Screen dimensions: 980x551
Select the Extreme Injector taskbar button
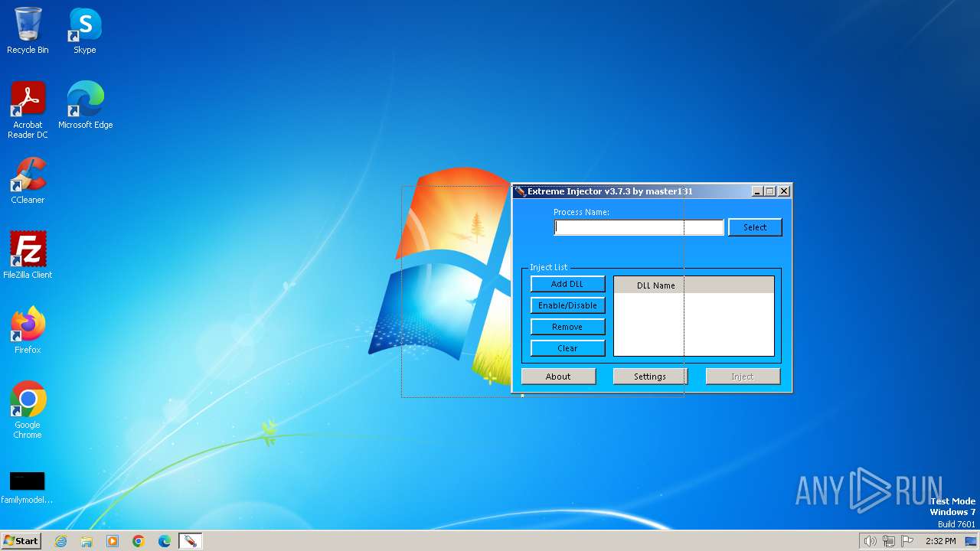191,541
